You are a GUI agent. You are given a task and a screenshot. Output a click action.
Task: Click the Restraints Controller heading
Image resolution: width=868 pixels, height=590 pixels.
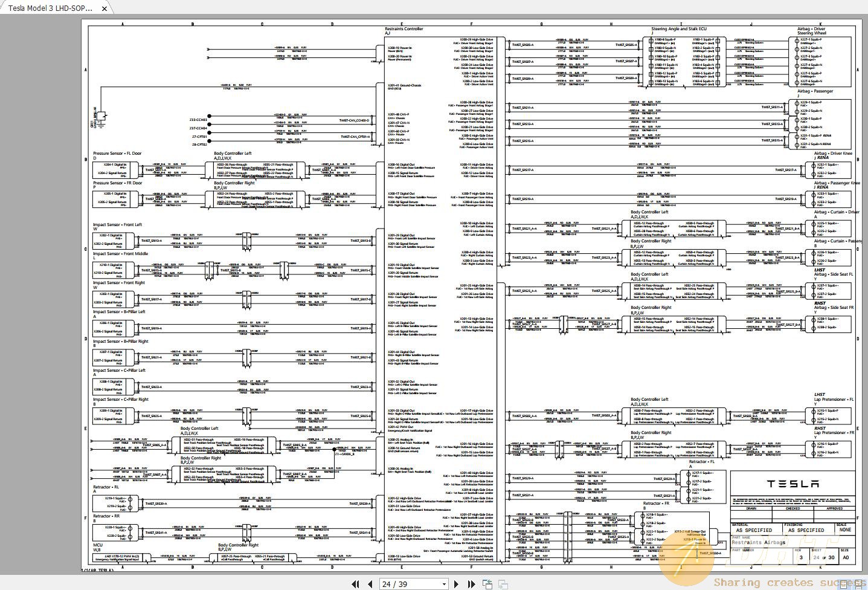404,29
